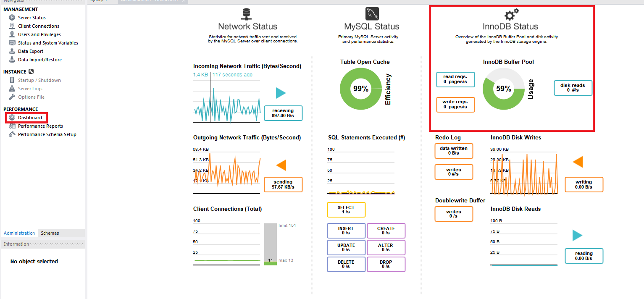The width and height of the screenshot is (644, 299).
Task: Switch to the Administration tab
Action: (x=19, y=233)
